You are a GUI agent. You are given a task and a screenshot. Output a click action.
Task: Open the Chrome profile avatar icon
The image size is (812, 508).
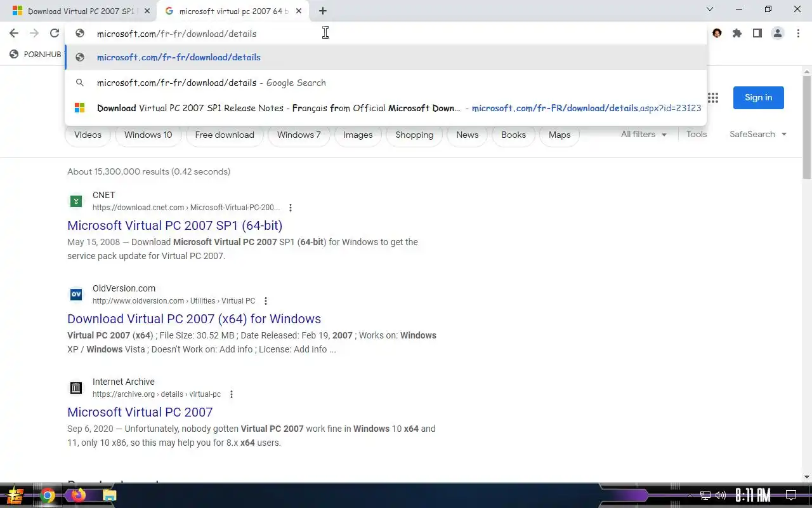(778, 33)
